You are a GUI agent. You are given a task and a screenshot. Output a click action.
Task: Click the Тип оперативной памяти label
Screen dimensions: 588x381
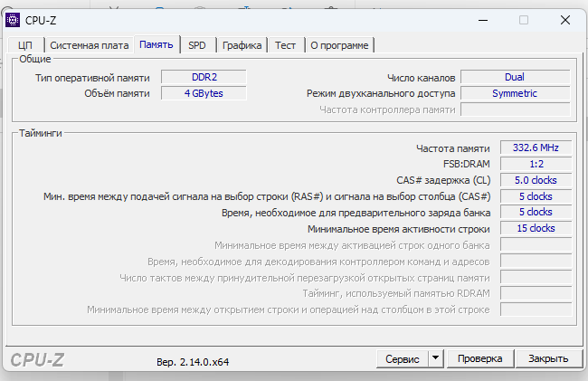click(x=92, y=78)
